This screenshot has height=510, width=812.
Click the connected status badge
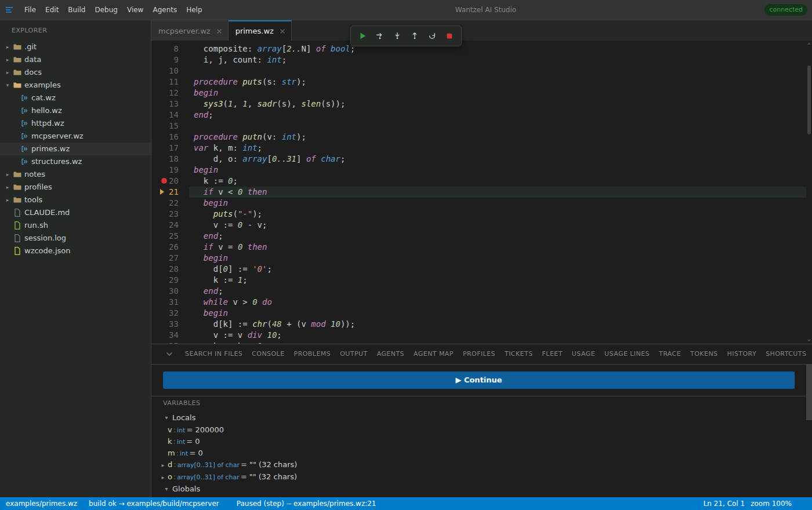tap(786, 10)
